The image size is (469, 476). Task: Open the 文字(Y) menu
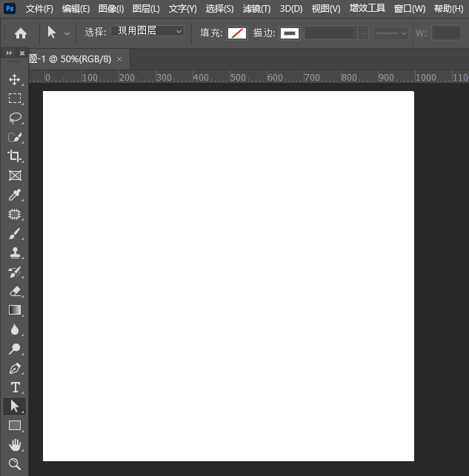(182, 8)
